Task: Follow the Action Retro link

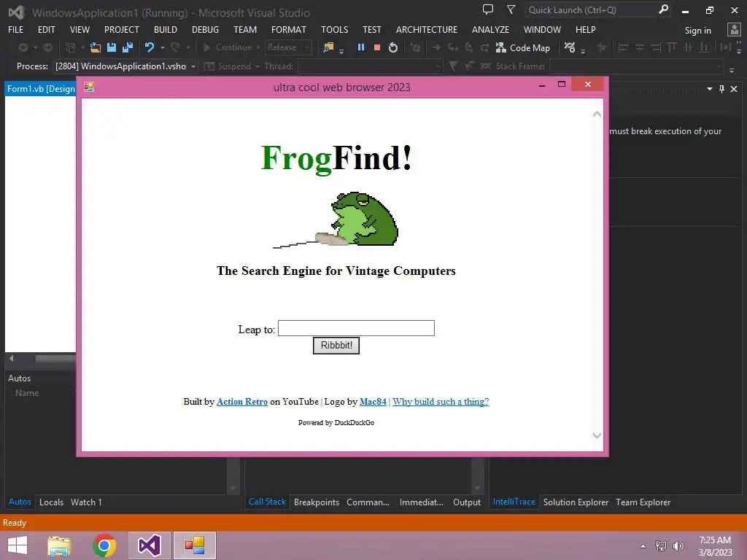Action: coord(242,402)
